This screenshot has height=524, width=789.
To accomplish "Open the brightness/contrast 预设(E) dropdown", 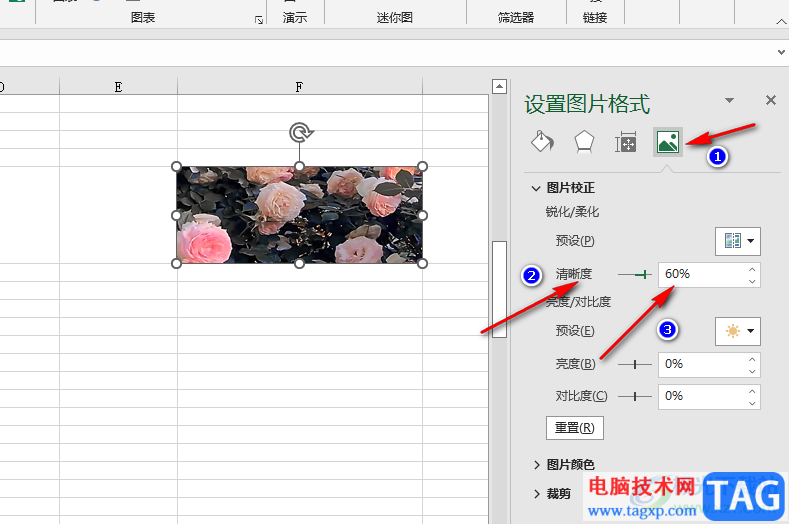I will tap(738, 331).
